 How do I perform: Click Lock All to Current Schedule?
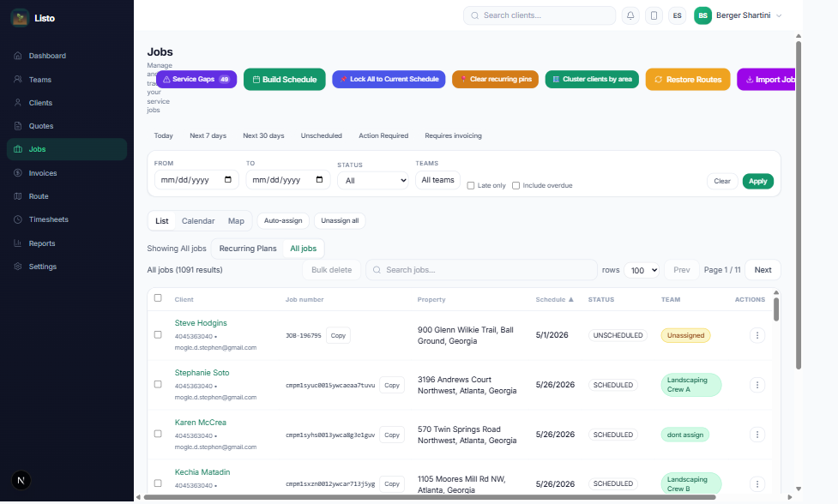(389, 79)
